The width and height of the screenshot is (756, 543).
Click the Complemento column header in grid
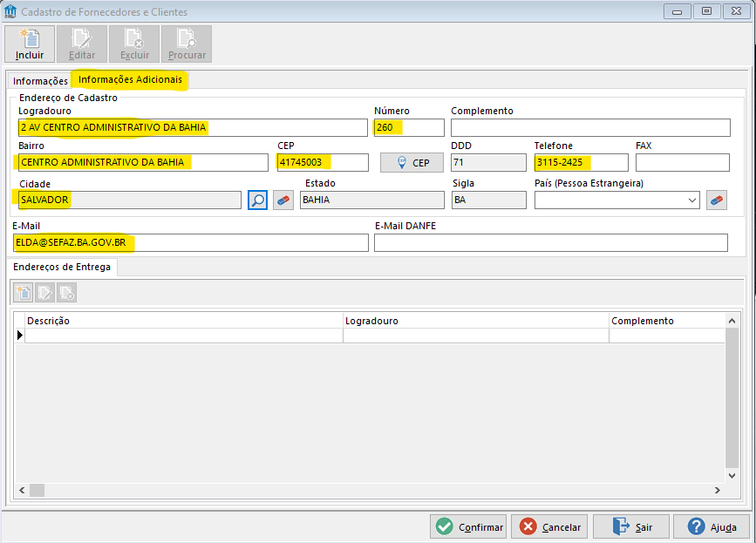(667, 321)
